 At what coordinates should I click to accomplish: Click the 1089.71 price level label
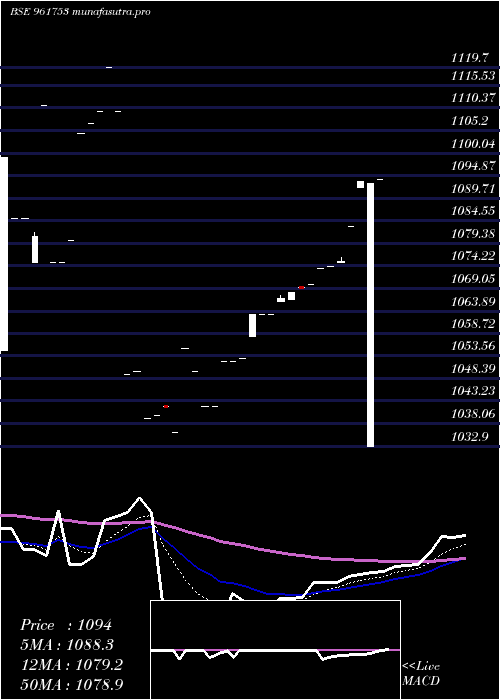coord(473,188)
